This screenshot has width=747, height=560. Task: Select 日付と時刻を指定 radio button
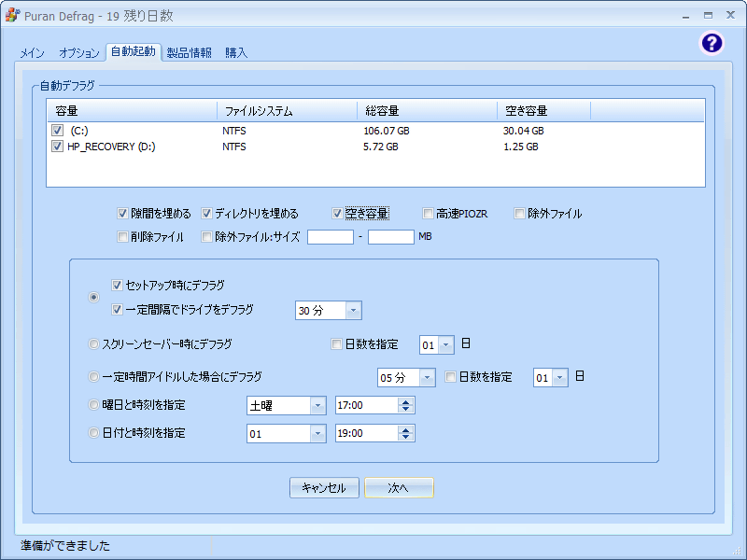[x=94, y=433]
